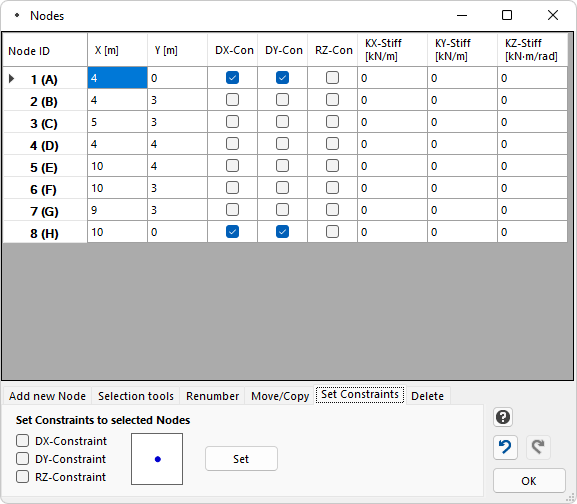577x504 pixels.
Task: Open the Add new Node tab
Action: 47,396
